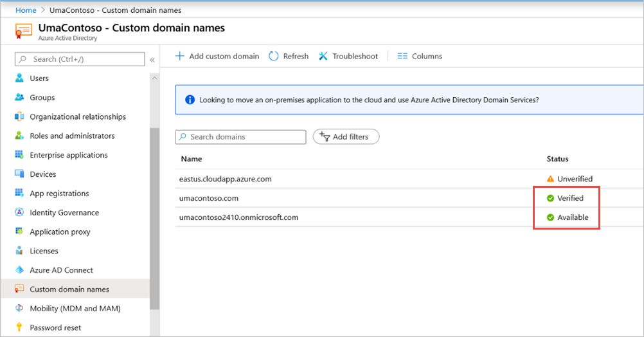Click the Users icon in sidebar

click(19, 78)
